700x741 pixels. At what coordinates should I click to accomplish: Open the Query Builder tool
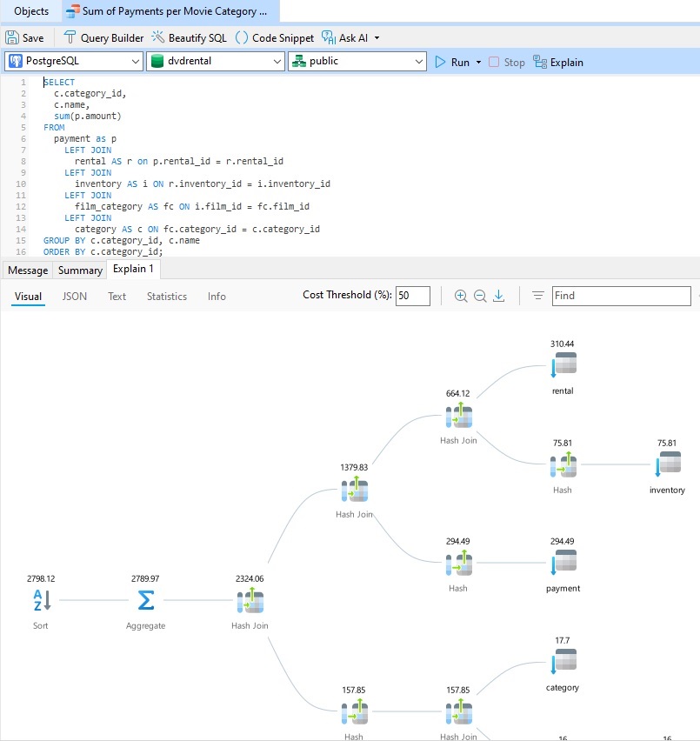[x=103, y=37]
